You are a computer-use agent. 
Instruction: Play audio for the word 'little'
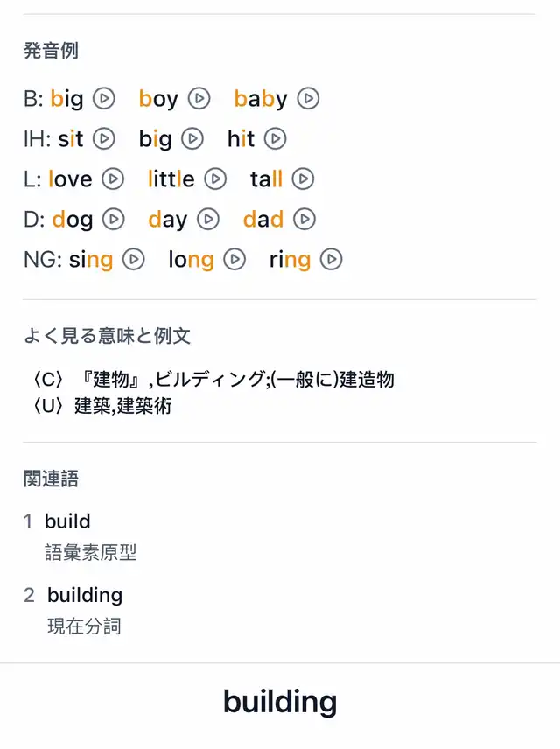tap(215, 179)
